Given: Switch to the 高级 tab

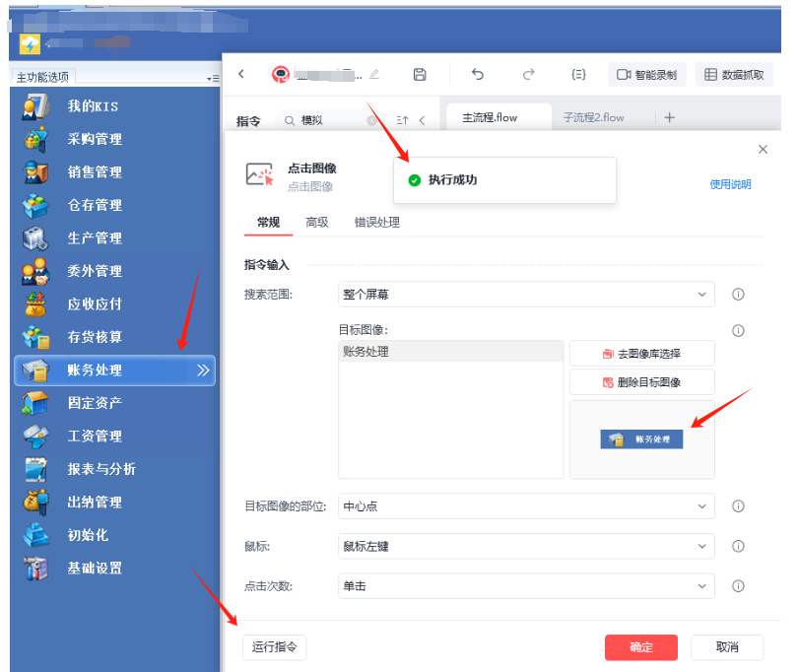Looking at the screenshot, I should (x=316, y=222).
